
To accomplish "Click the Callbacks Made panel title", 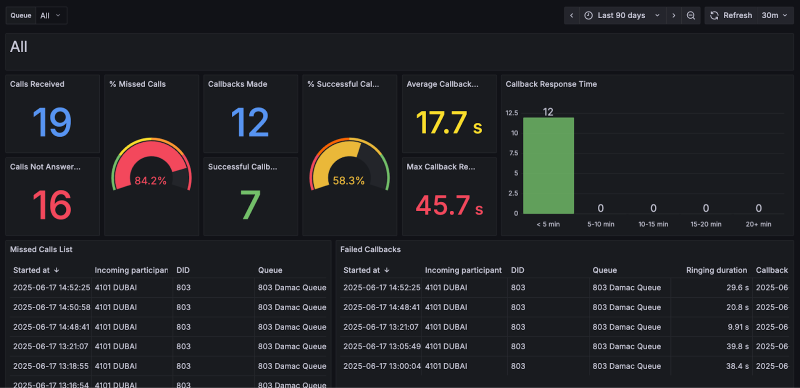I will 237,84.
